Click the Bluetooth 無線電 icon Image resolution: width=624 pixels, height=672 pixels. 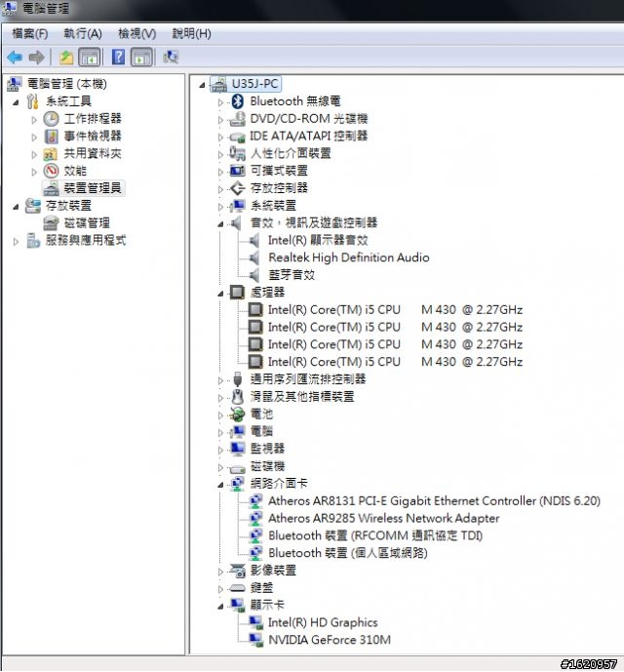point(238,101)
